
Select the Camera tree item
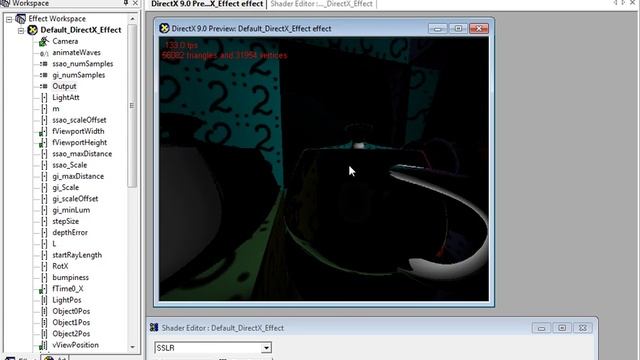point(65,41)
